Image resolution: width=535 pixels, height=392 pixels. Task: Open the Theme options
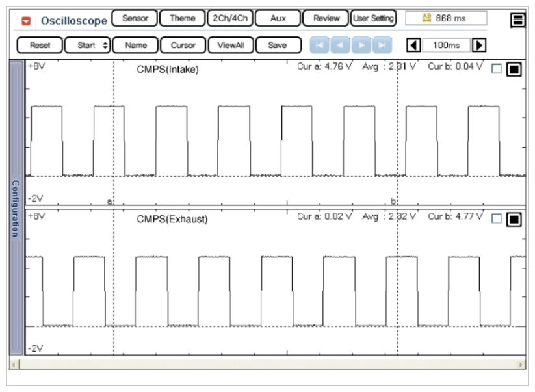click(182, 18)
